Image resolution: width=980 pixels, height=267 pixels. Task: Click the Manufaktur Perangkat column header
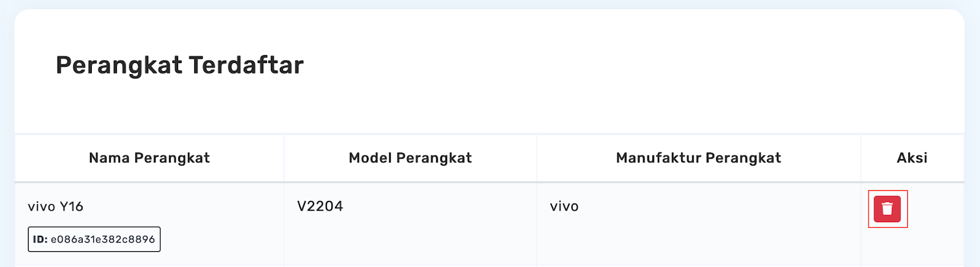699,158
